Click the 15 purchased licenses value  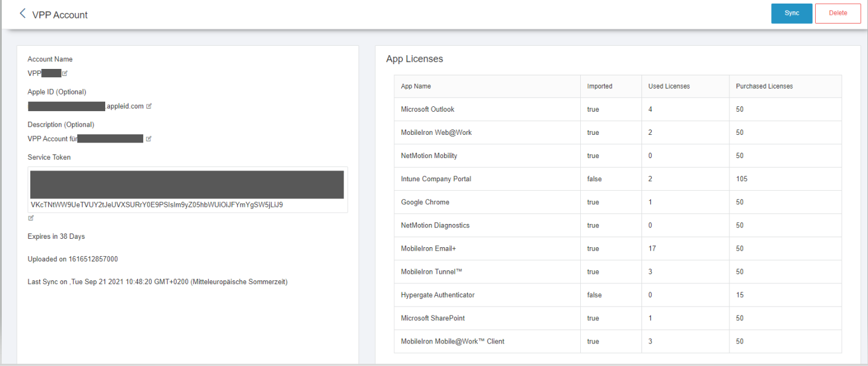740,295
